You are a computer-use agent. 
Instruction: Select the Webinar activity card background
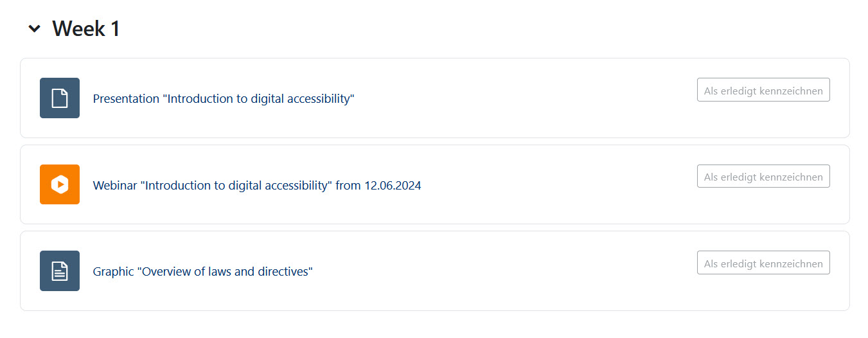435,184
